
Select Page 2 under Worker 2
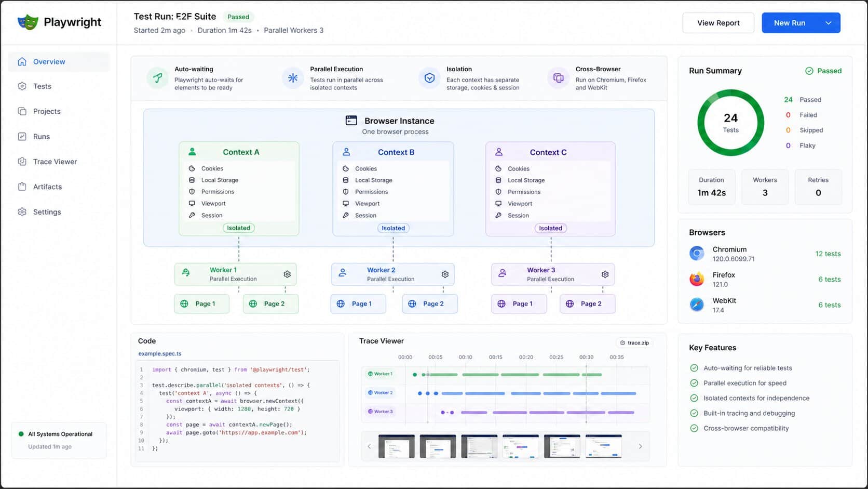click(x=430, y=304)
